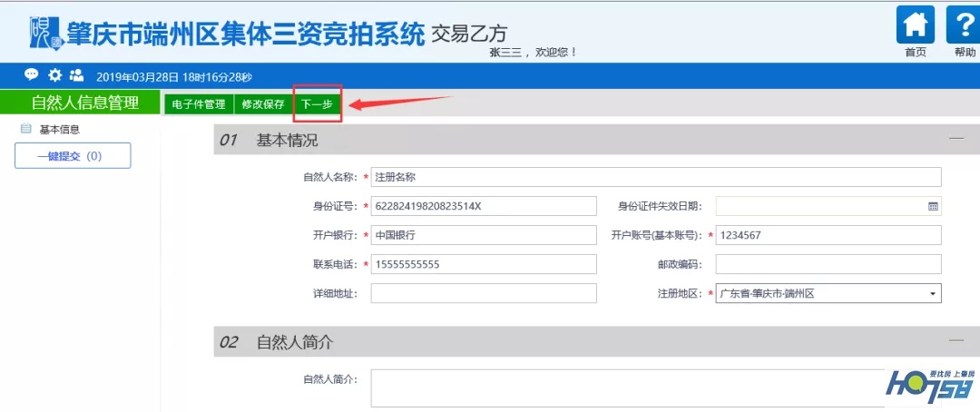Click the date text 2019年03月28日
Viewport: 980px width, 412px height.
pos(137,77)
